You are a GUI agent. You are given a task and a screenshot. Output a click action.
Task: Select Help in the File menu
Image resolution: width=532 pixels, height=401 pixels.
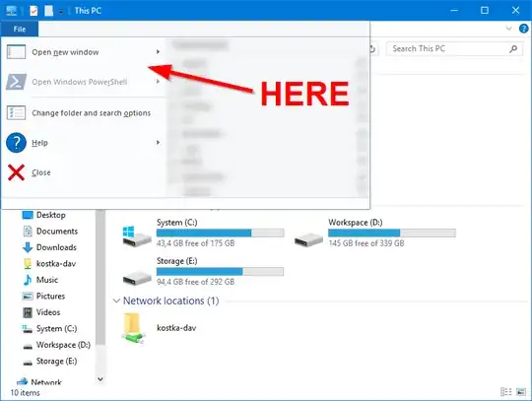[x=84, y=143]
